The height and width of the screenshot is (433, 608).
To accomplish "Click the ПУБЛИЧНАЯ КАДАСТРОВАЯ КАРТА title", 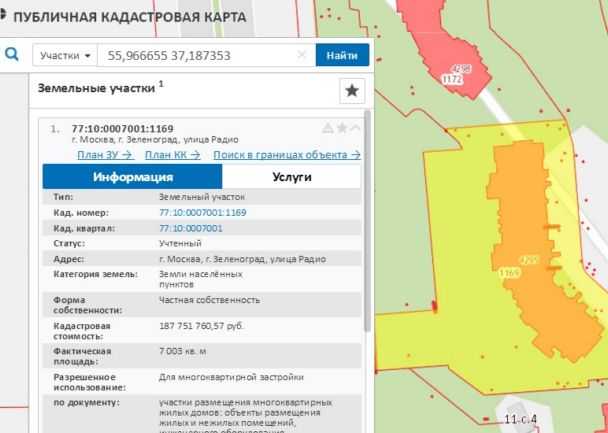I will 130,17.
